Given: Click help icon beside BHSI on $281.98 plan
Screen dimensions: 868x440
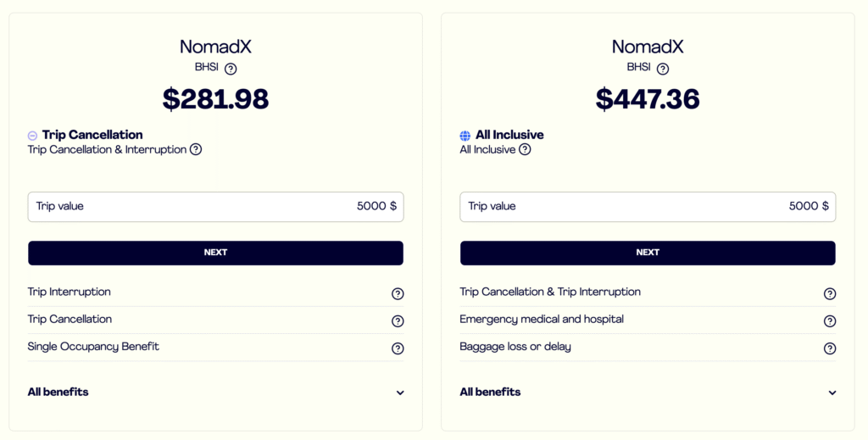Looking at the screenshot, I should click(231, 69).
